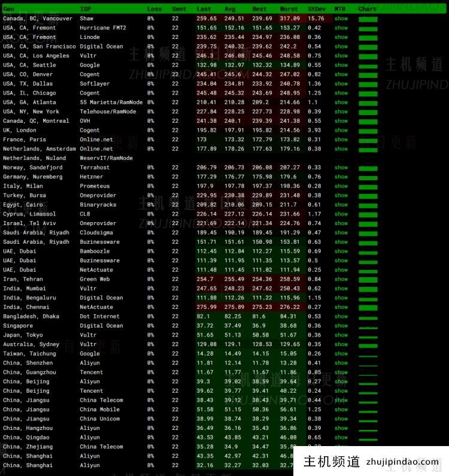Select the 'Netherlands, Nuland' Geo cell
Image resolution: width=449 pixels, height=476 pixels.
click(34, 158)
